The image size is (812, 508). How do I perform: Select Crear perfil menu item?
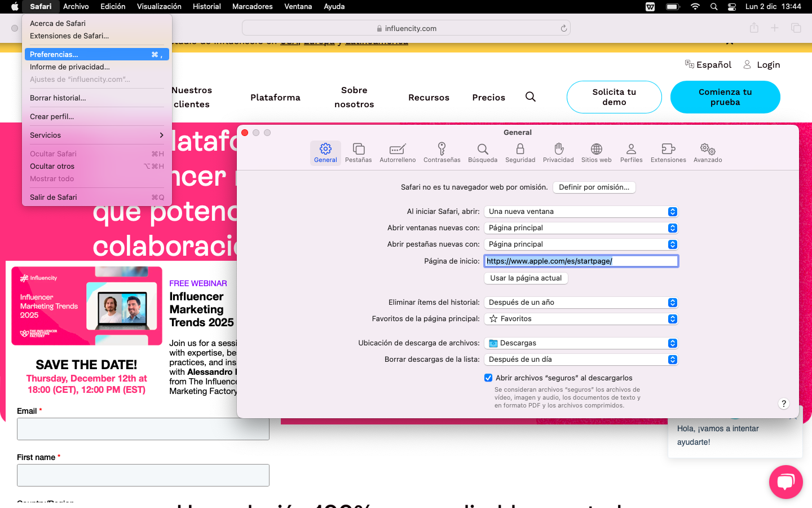[x=97, y=116]
